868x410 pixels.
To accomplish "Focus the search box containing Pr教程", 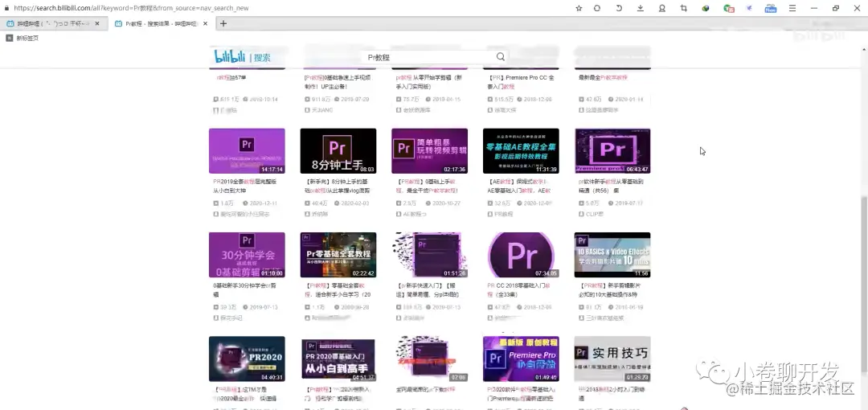I will 433,57.
